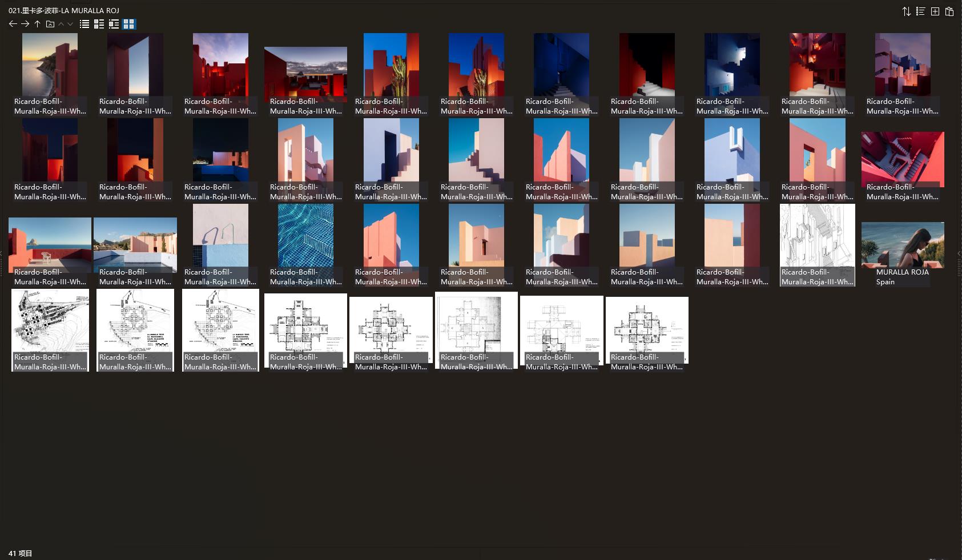Go up one folder level
The image size is (962, 560).
click(x=37, y=24)
